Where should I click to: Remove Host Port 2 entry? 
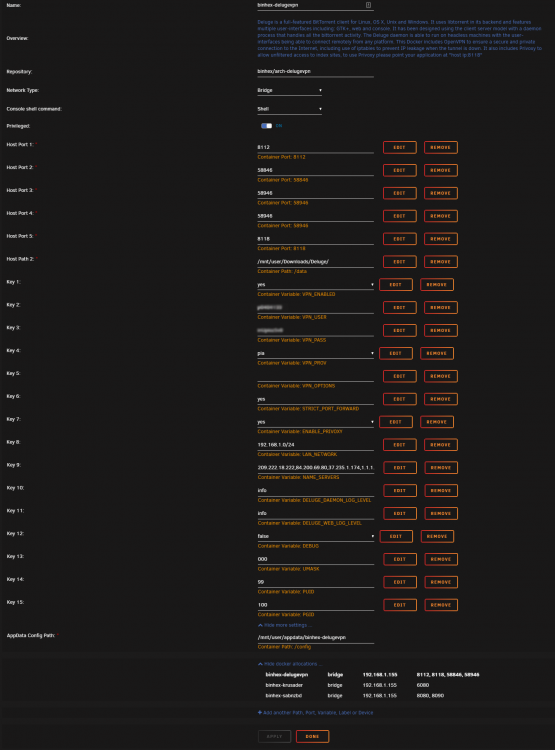pyautogui.click(x=441, y=170)
